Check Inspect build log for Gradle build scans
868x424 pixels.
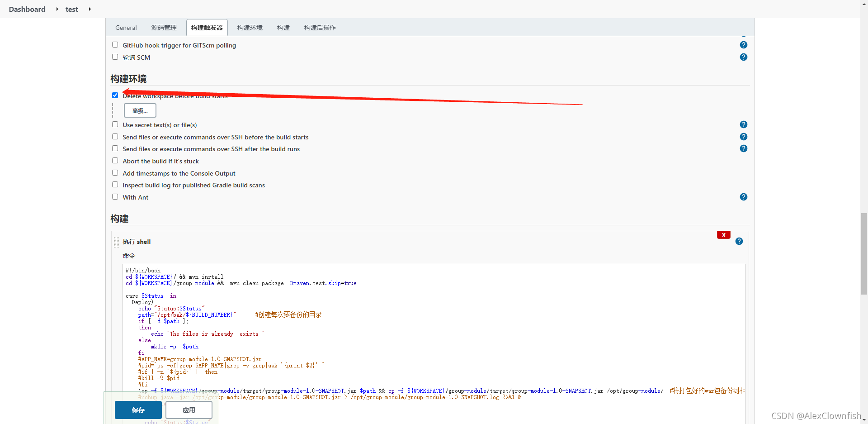pyautogui.click(x=115, y=185)
